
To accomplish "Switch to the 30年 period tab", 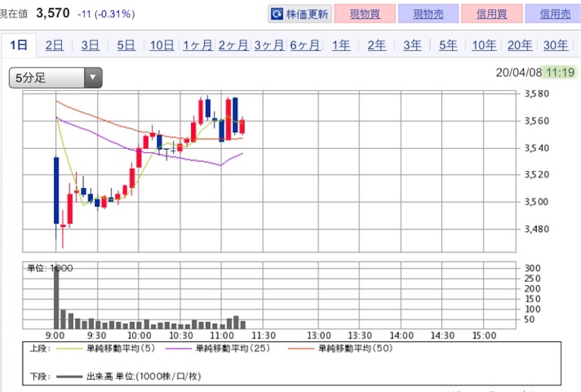I will 555,45.
